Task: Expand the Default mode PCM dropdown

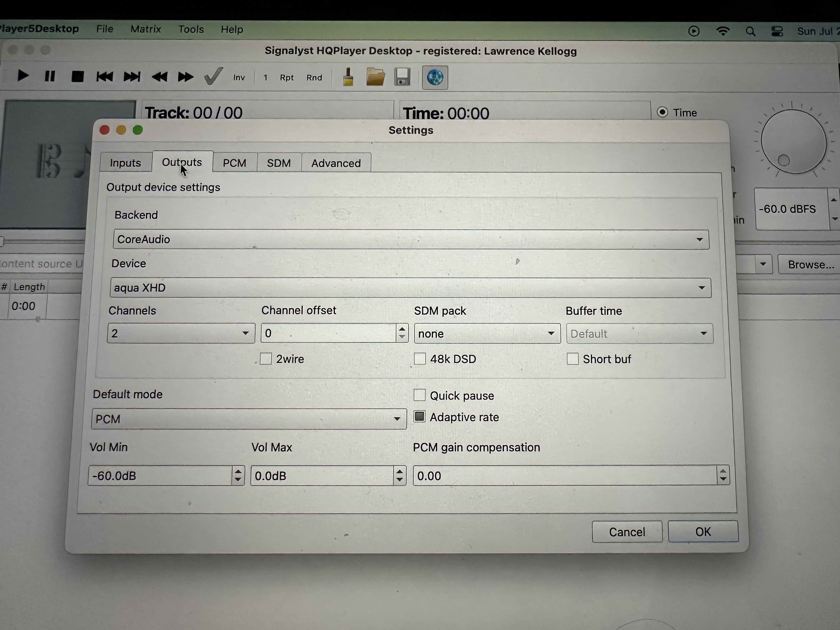Action: tap(249, 419)
